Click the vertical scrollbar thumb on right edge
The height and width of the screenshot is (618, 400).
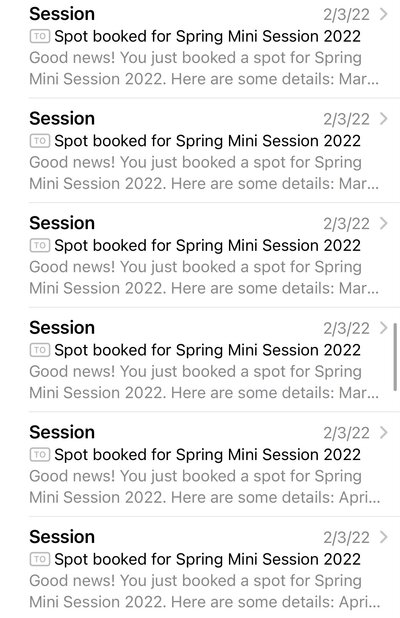pos(395,357)
